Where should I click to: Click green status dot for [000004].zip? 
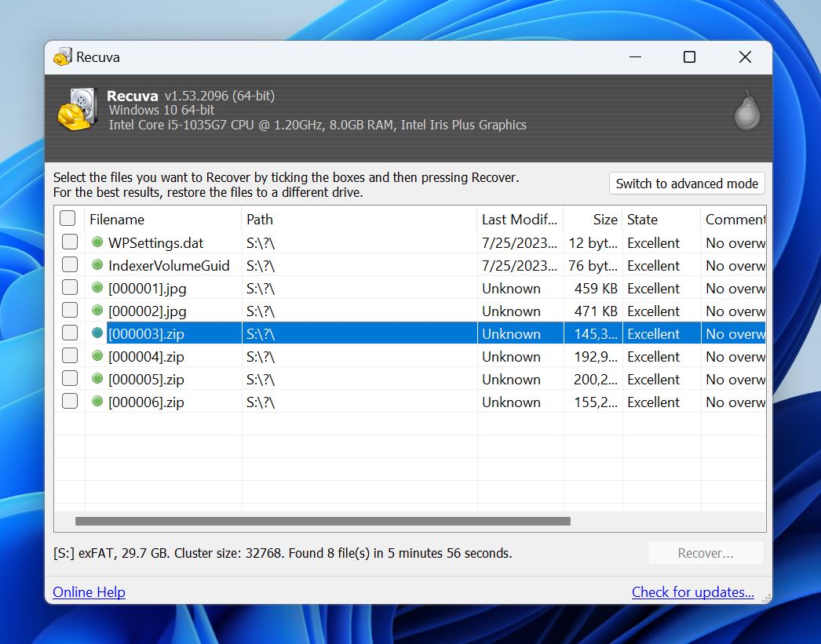tap(97, 356)
